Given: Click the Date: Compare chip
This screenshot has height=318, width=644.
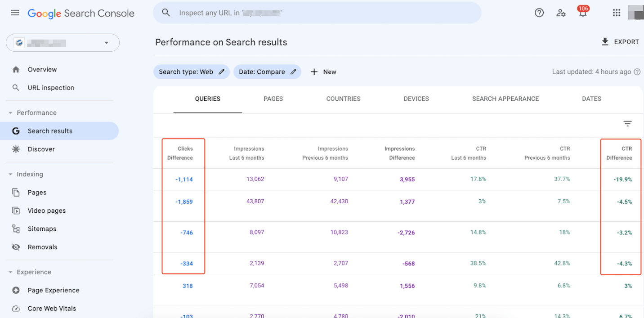Looking at the screenshot, I should (267, 72).
